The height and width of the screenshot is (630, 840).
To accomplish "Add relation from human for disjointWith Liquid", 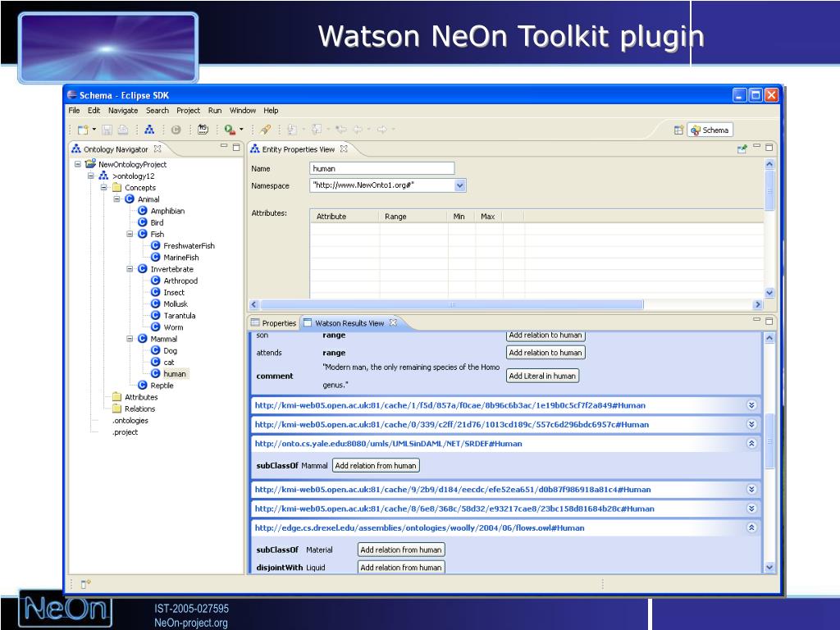I will click(x=401, y=568).
